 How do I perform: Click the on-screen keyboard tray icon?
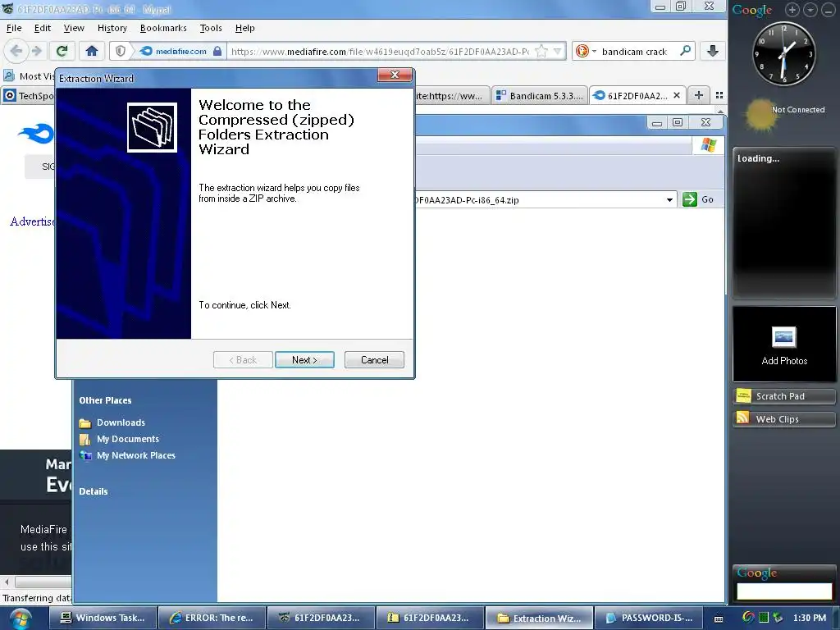719,619
